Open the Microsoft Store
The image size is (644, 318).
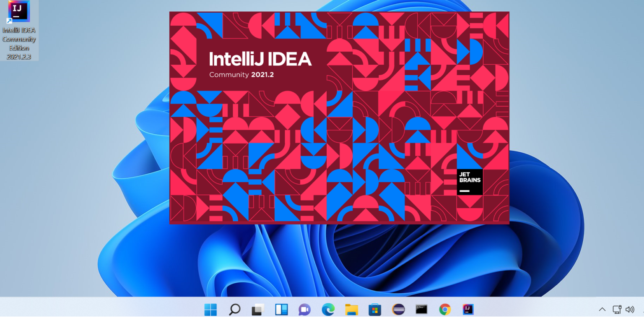[375, 310]
